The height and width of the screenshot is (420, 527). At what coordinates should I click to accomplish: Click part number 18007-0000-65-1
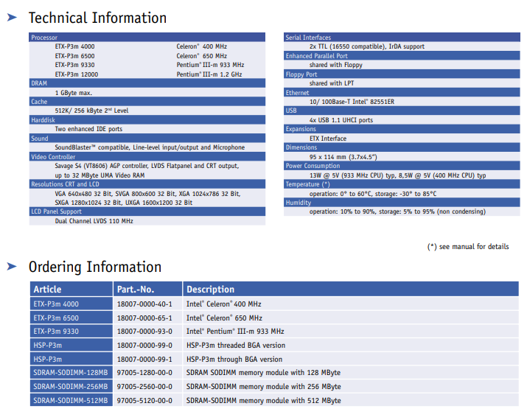(x=144, y=318)
